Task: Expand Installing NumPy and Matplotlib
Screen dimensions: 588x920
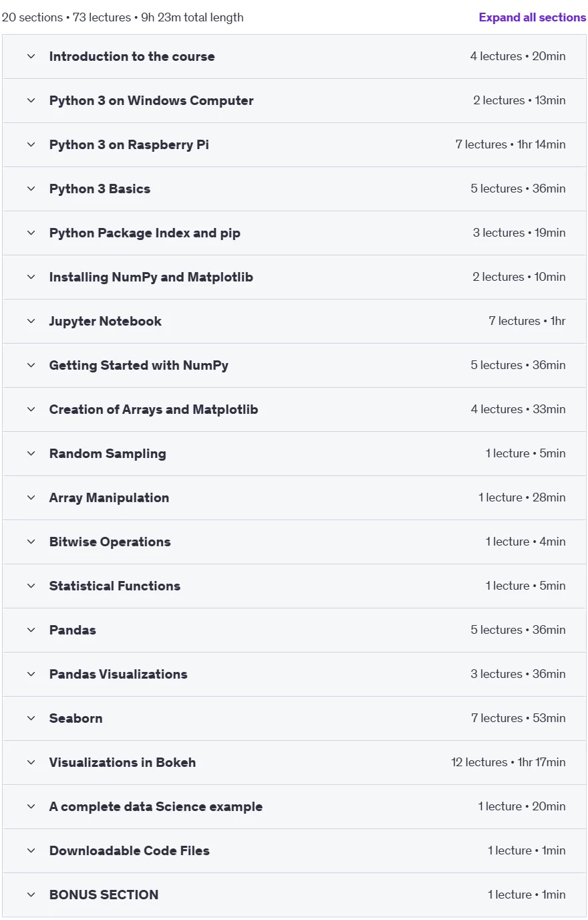Action: tap(294, 277)
